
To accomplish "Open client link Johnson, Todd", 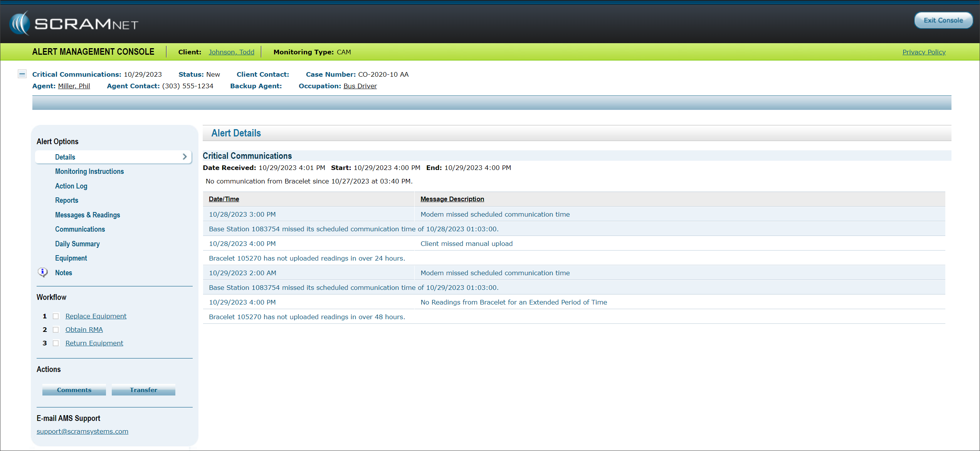I will click(231, 52).
